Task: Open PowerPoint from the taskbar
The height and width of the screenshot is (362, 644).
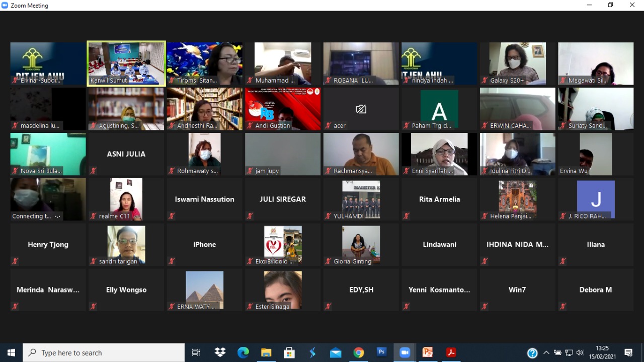Action: 428,352
